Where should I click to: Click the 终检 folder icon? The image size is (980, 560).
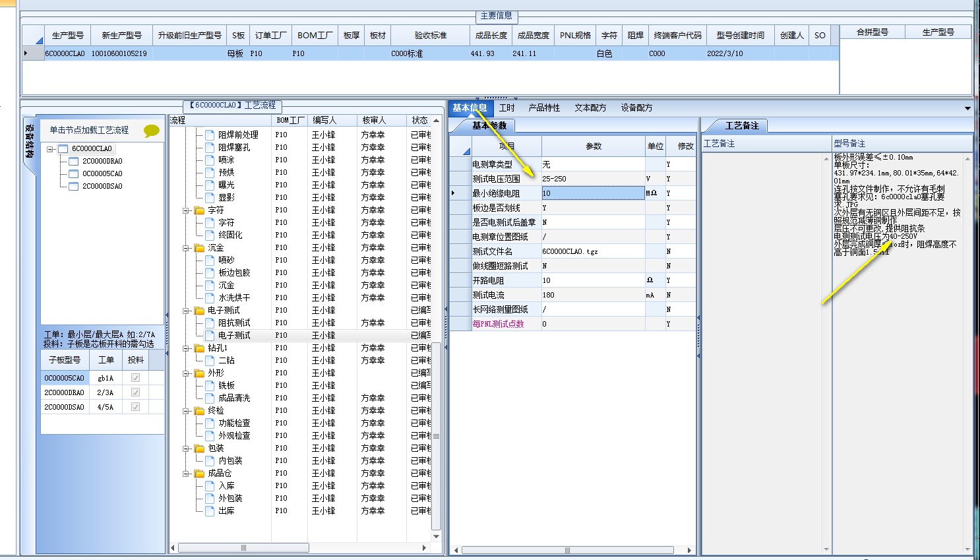coord(199,410)
